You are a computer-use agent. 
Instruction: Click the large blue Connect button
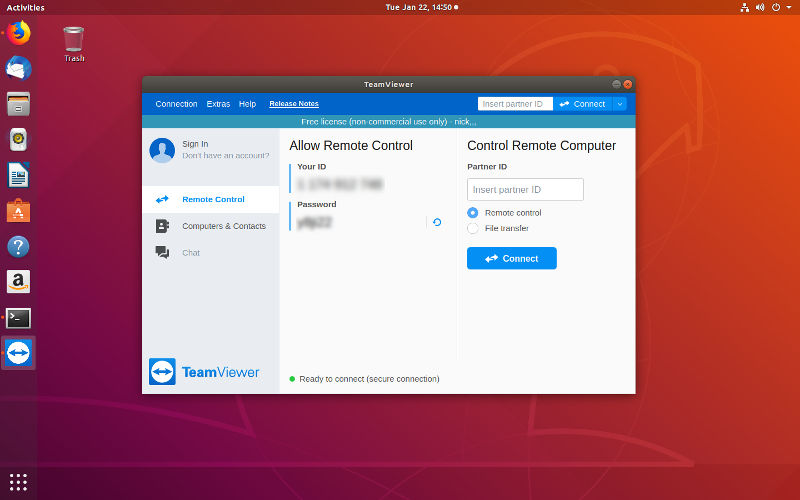click(x=512, y=259)
